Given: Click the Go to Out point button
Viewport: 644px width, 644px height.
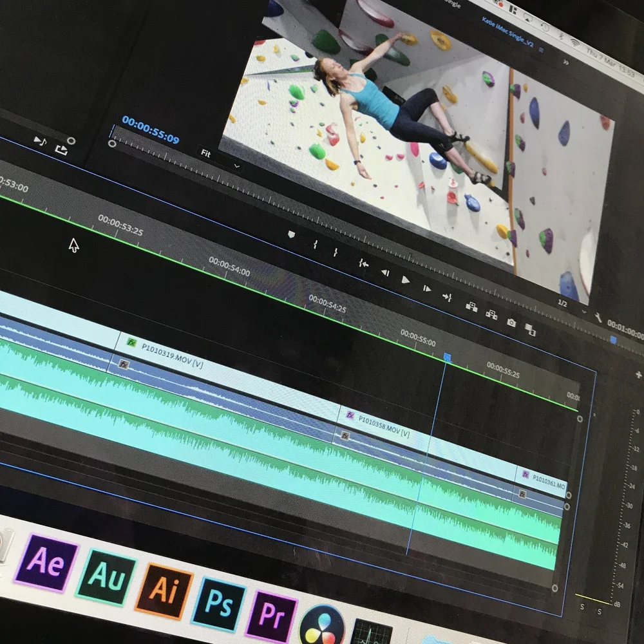Looking at the screenshot, I should [448, 297].
